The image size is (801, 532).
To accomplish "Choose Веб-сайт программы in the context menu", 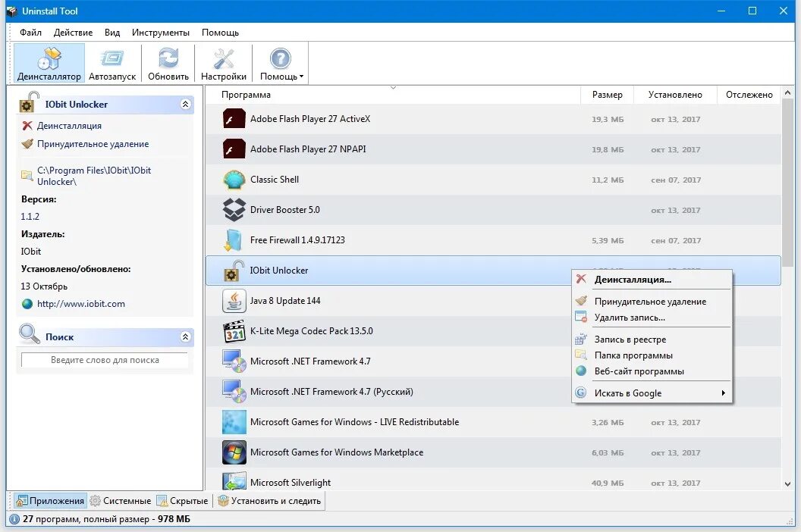I will pos(652,371).
